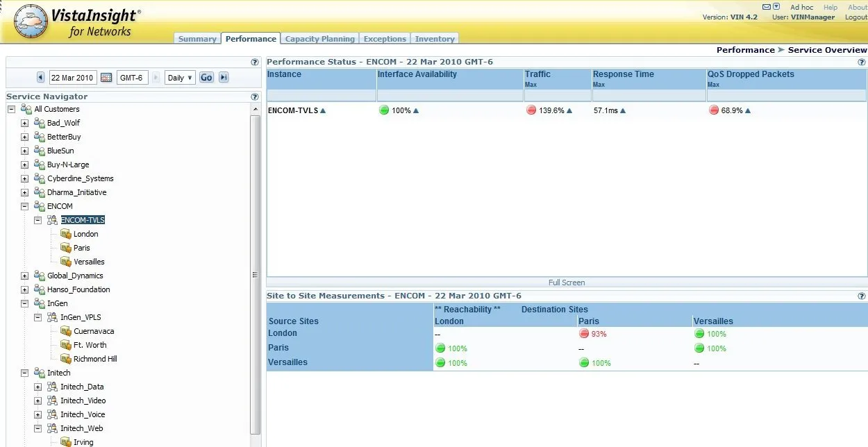
Task: Click the Initech_Video service icon
Action: point(53,400)
